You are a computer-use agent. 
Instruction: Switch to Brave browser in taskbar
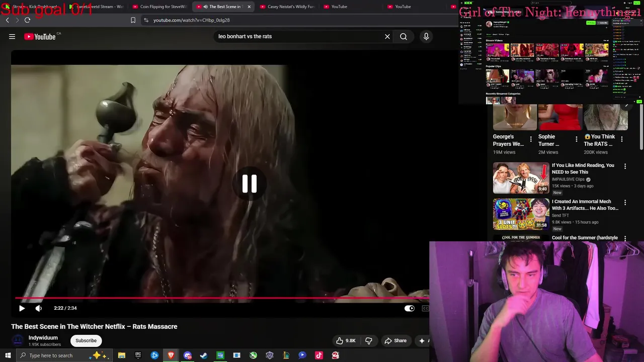(x=171, y=355)
